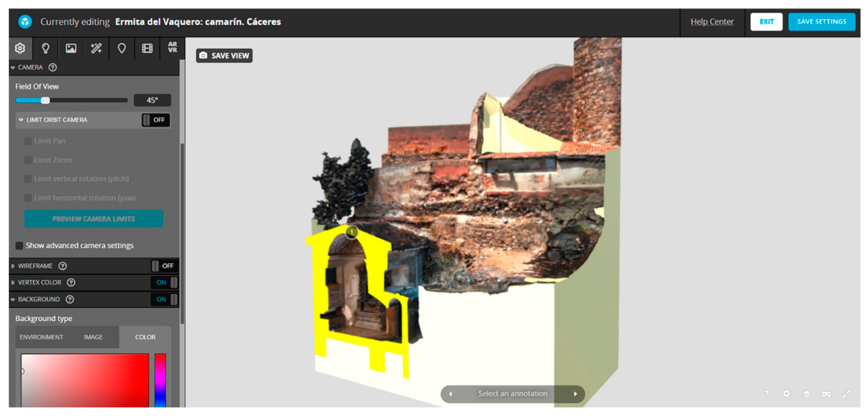The image size is (868, 416).
Task: Open Post-processing filters magic wand icon
Action: coord(96,48)
